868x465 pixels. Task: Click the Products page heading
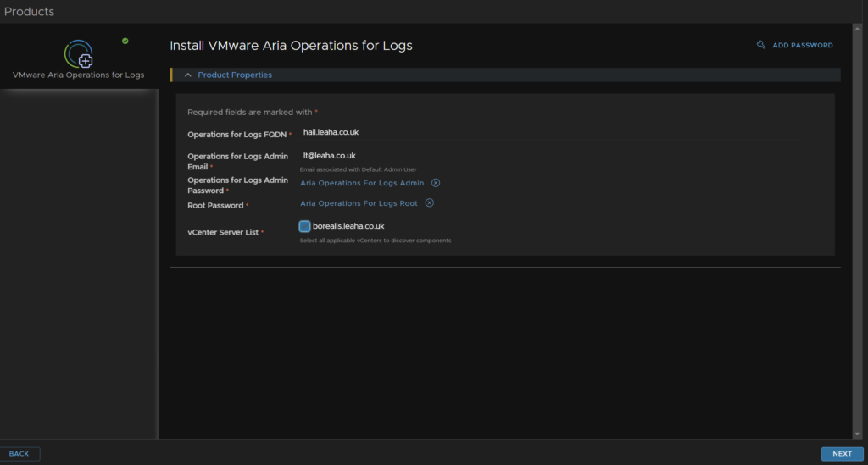pos(30,12)
